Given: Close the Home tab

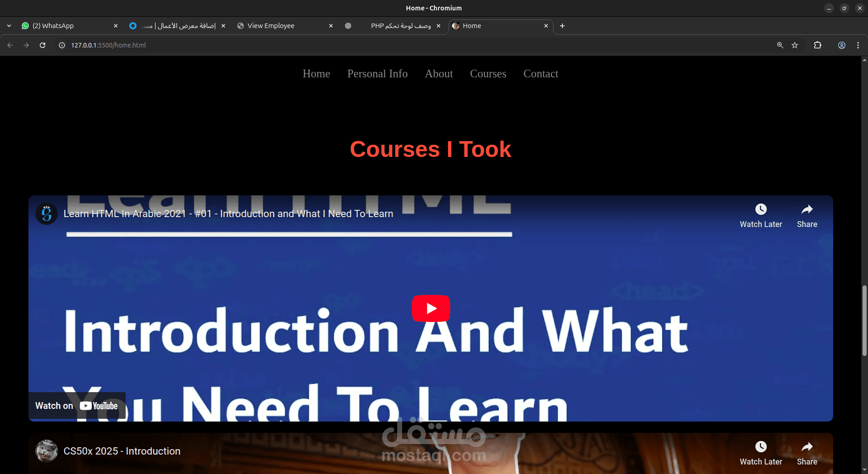Looking at the screenshot, I should [546, 26].
